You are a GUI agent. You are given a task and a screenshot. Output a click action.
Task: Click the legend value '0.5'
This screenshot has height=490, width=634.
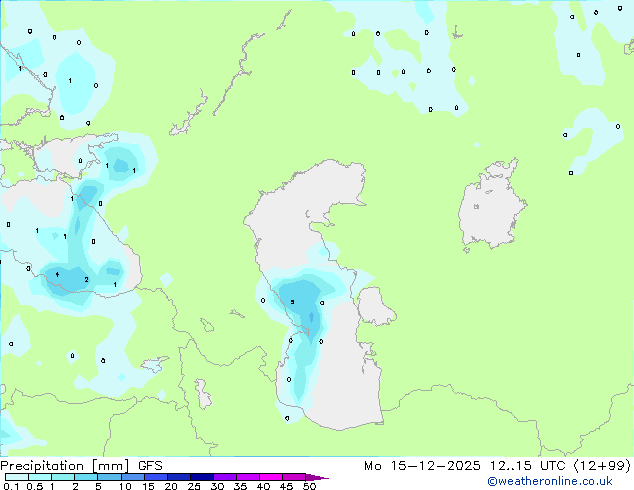pos(35,486)
